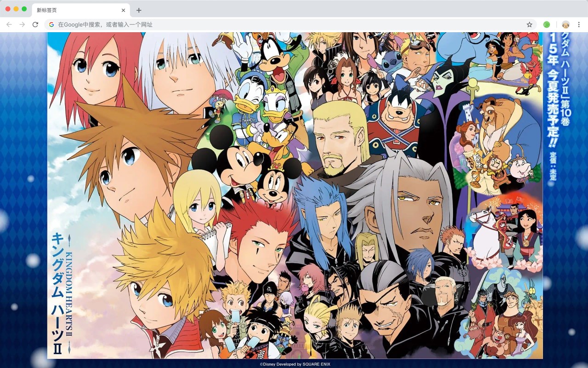Go back to the previous page

[9, 24]
